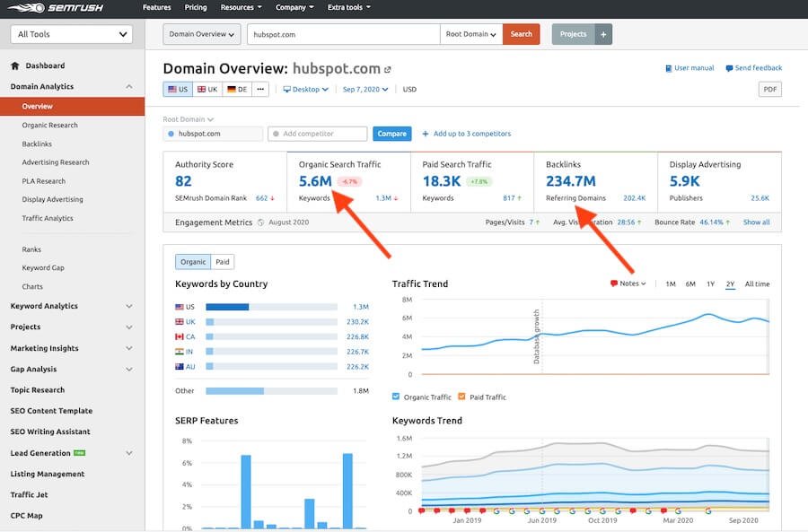Click Show all engagement metrics link
This screenshot has height=532, width=808.
click(x=756, y=222)
